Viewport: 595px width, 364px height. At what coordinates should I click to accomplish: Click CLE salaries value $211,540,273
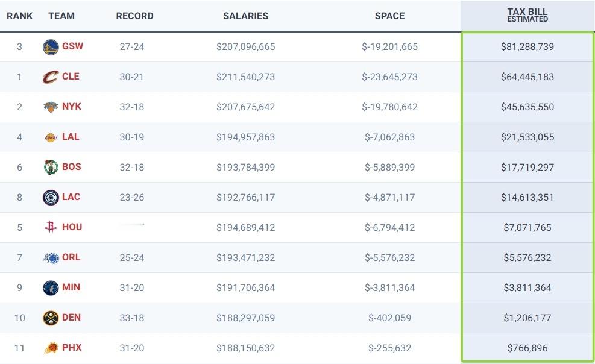pyautogui.click(x=245, y=77)
